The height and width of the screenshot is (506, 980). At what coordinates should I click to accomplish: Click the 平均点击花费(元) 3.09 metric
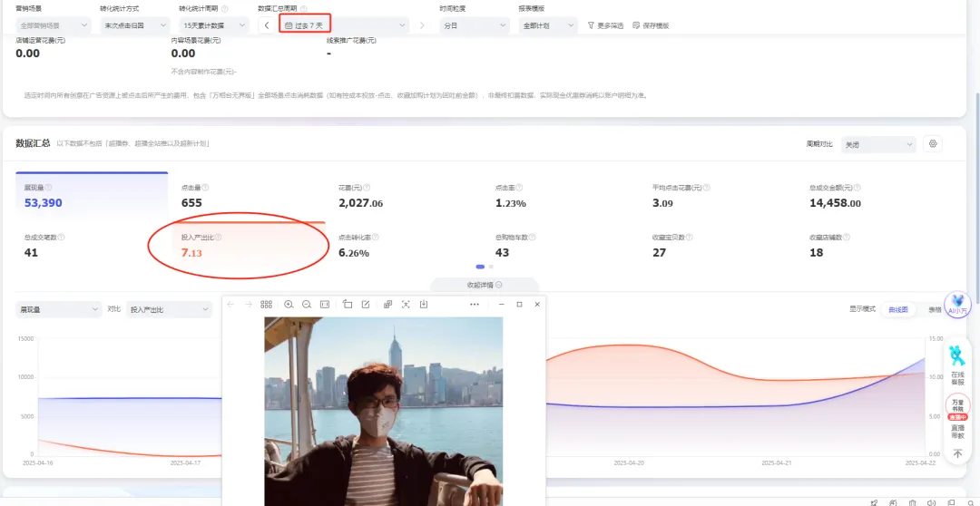pyautogui.click(x=718, y=196)
